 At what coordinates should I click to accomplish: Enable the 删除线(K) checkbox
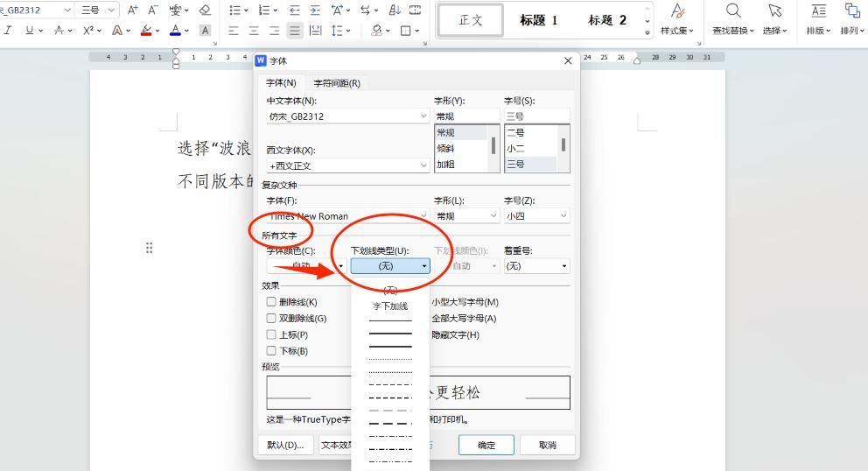[x=271, y=302]
